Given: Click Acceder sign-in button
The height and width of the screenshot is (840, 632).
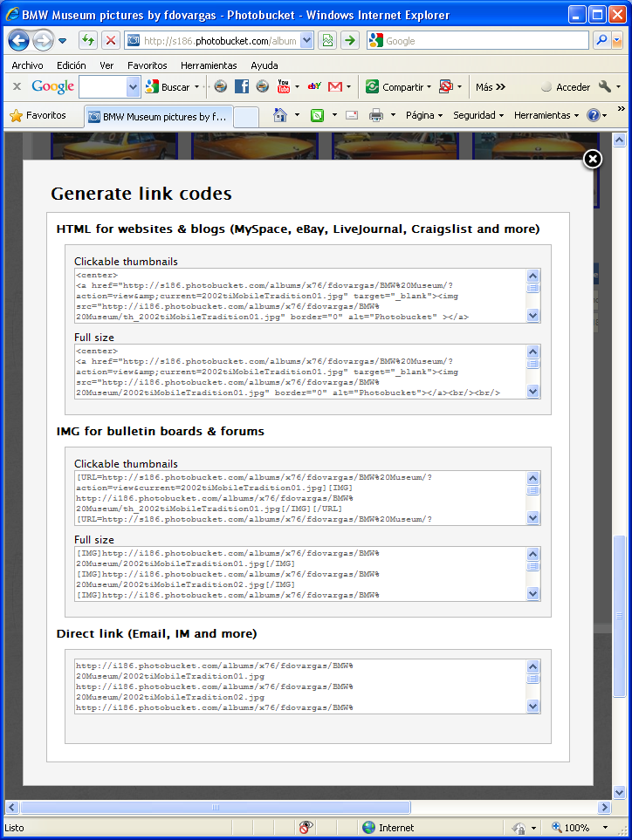Looking at the screenshot, I should (x=566, y=86).
